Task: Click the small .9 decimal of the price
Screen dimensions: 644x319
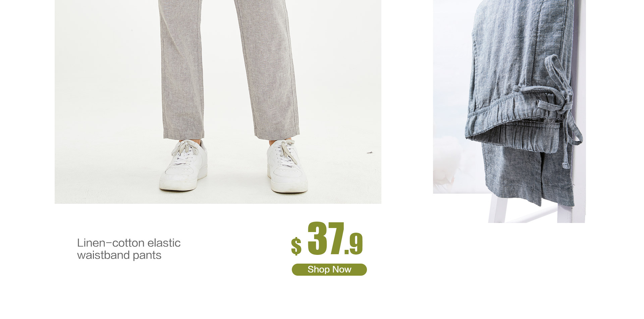Action: click(354, 244)
